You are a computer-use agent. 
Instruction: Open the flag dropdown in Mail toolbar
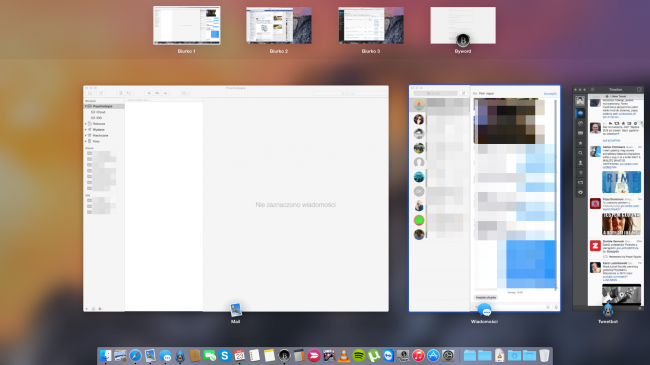pyautogui.click(x=185, y=93)
